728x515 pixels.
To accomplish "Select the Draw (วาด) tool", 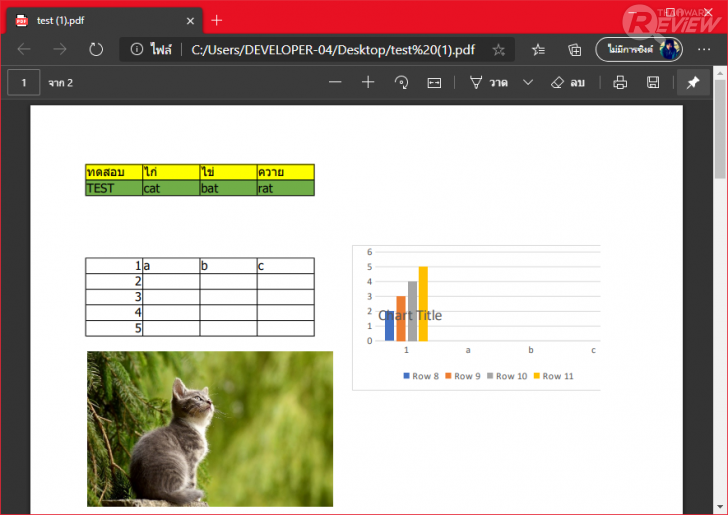I will point(489,83).
